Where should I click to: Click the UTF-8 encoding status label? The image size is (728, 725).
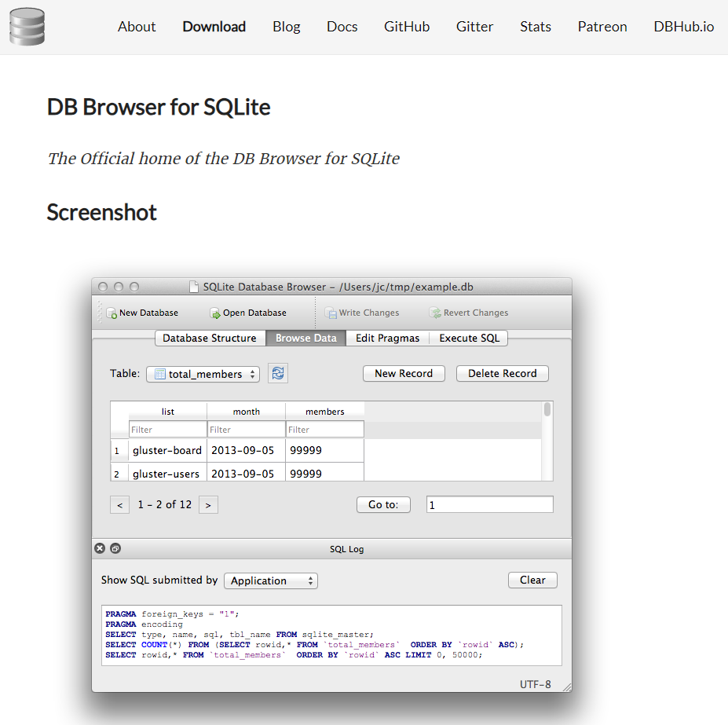pos(536,684)
